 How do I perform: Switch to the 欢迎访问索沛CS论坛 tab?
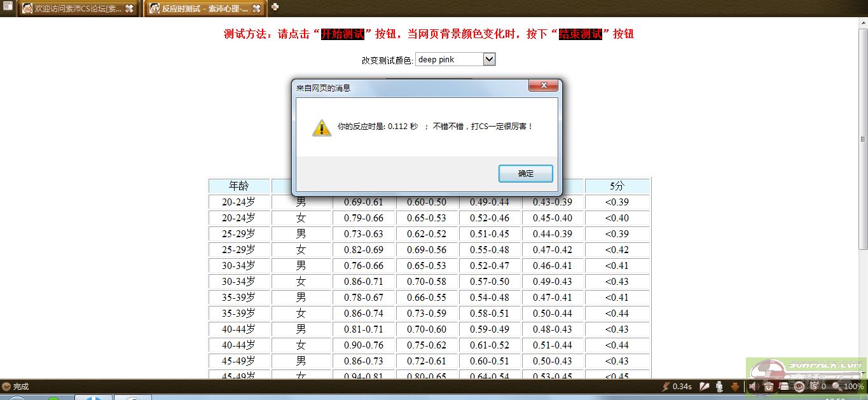coord(73,8)
